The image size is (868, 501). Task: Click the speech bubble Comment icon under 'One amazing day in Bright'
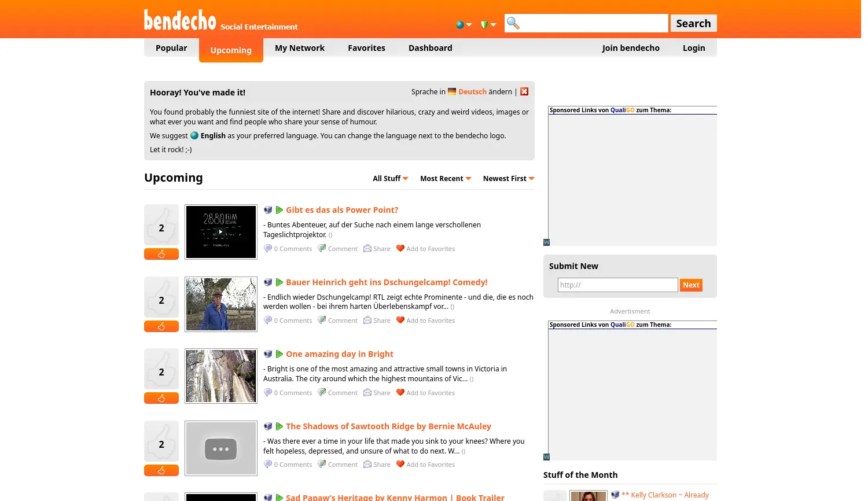point(322,392)
